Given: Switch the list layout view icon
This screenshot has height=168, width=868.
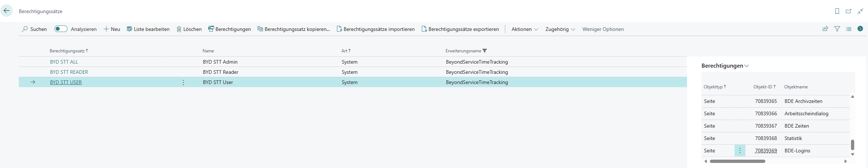Looking at the screenshot, I should click(x=849, y=29).
